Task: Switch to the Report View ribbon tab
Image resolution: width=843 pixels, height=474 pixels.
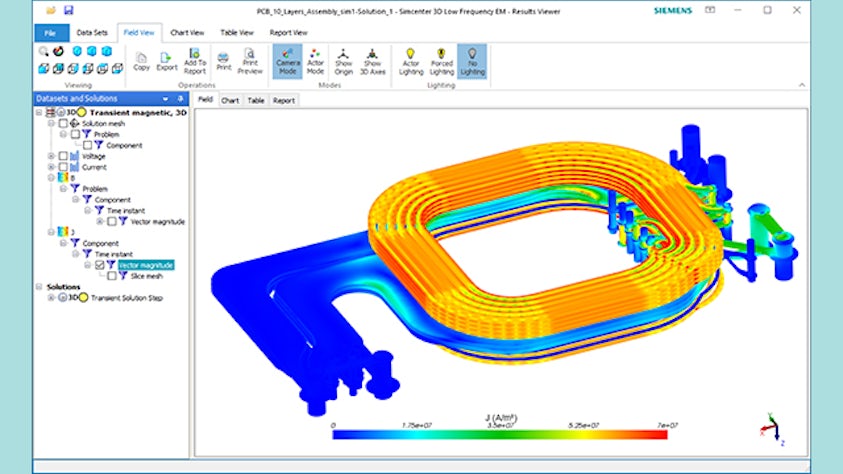Action: coord(288,33)
